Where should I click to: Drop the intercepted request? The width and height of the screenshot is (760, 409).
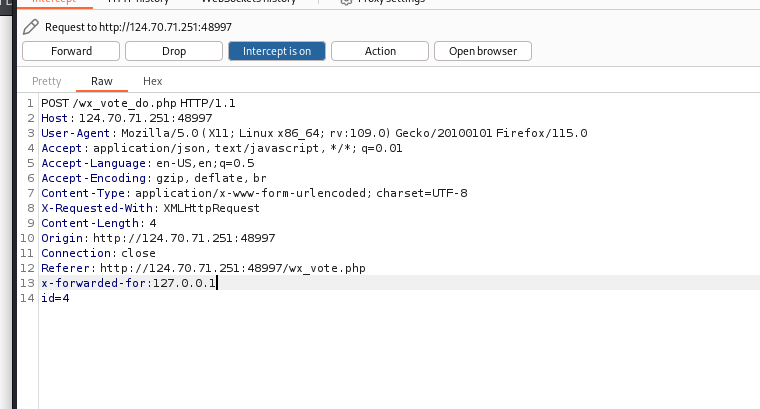click(x=173, y=51)
